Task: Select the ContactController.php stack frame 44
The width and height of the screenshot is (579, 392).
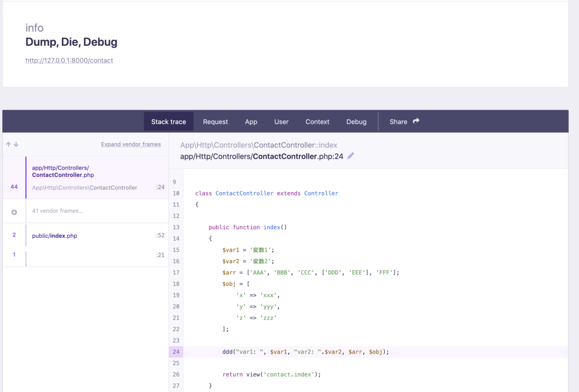Action: [x=85, y=178]
